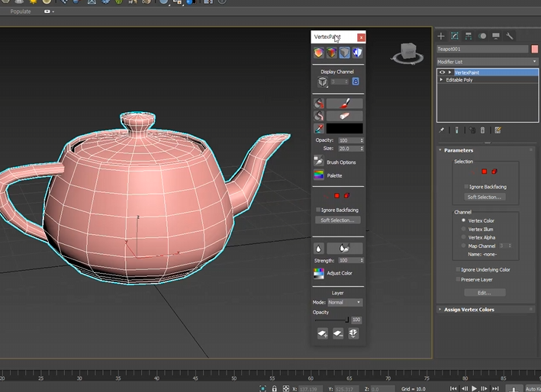Pick color with the eyedropper tool
Image resolution: width=541 pixels, height=392 pixels.
coord(320,128)
